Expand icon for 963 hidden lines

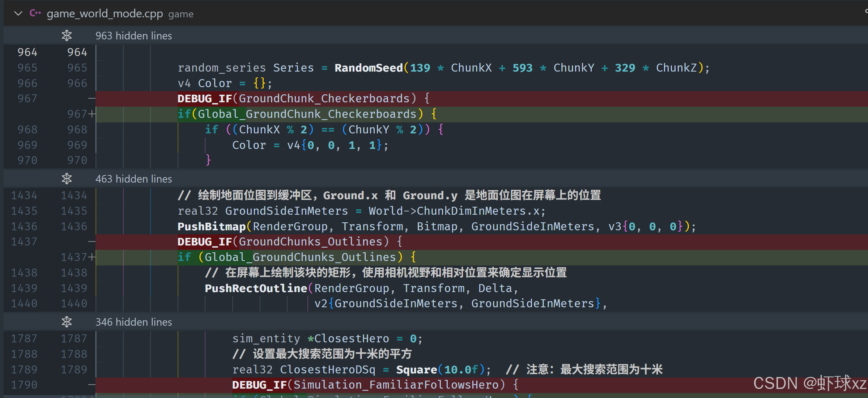coord(67,35)
